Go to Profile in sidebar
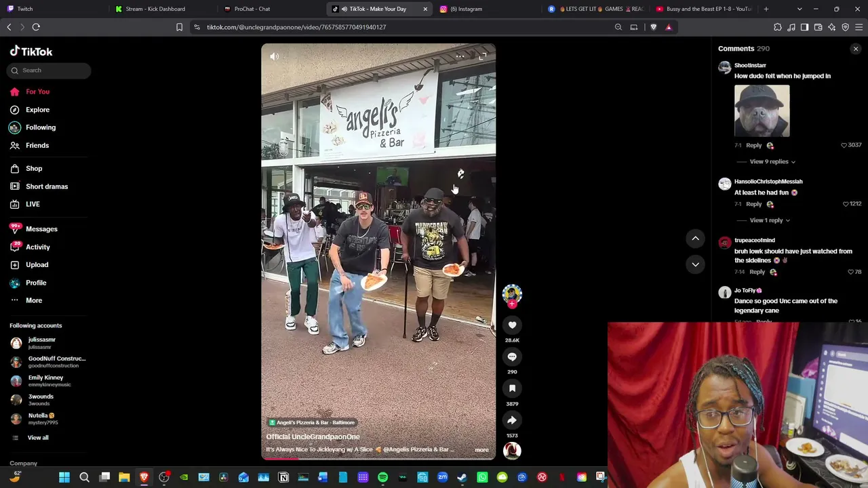 click(x=36, y=283)
